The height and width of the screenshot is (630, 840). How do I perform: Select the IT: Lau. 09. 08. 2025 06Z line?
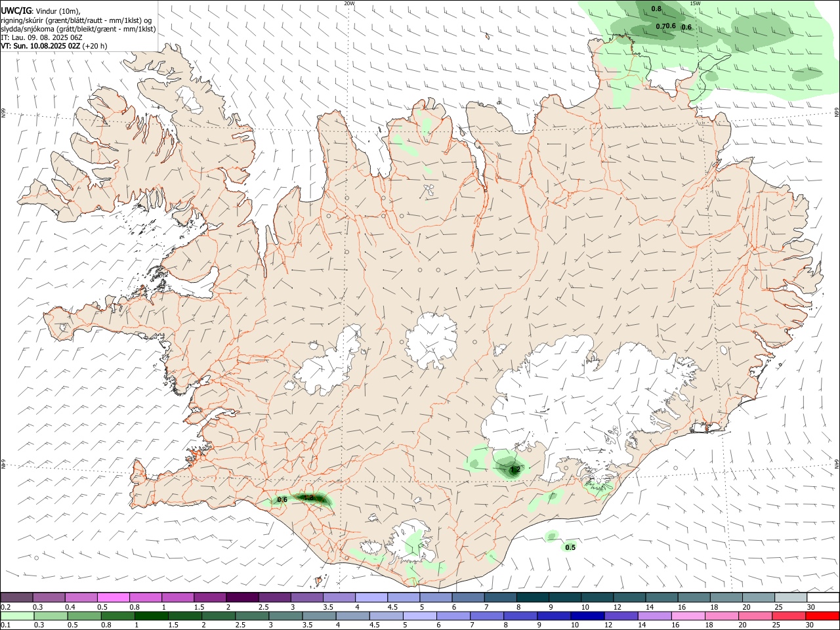pyautogui.click(x=41, y=37)
